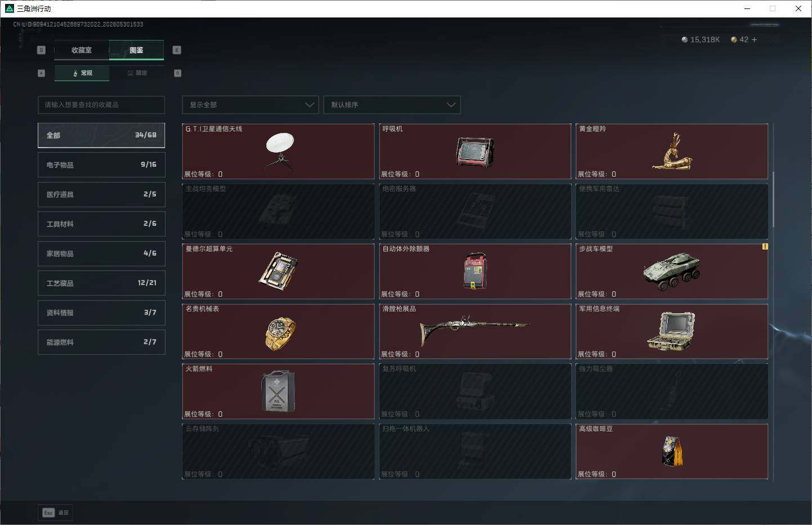Select the 名贵机械表 gold watch card
Viewport: 812px width, 525px height.
(278, 331)
